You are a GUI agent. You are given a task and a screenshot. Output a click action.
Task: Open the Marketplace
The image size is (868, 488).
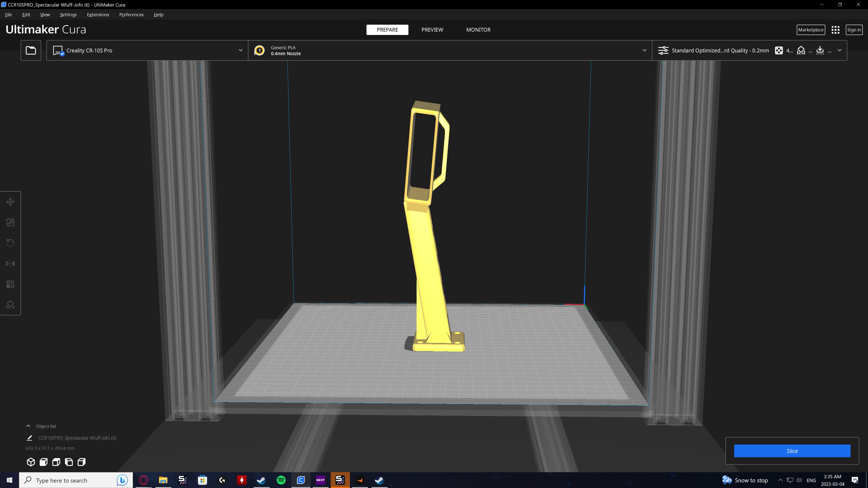pos(811,30)
